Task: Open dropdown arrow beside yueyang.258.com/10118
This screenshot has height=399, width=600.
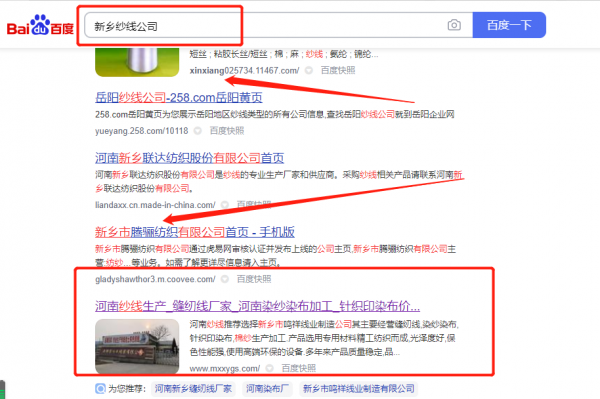Action: tap(197, 131)
